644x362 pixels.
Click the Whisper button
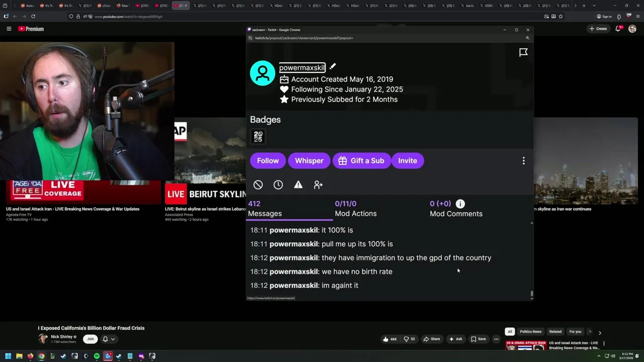(309, 161)
